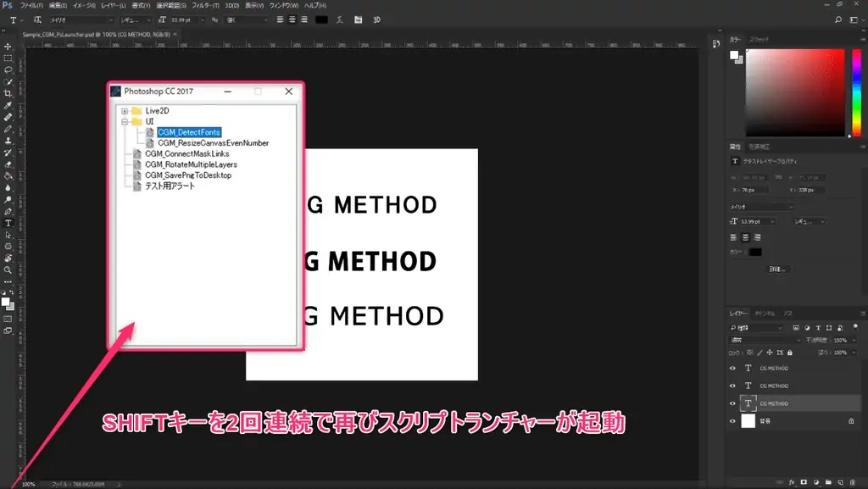Toggle lock all padlock icon
The height and width of the screenshot is (489, 868).
point(790,353)
